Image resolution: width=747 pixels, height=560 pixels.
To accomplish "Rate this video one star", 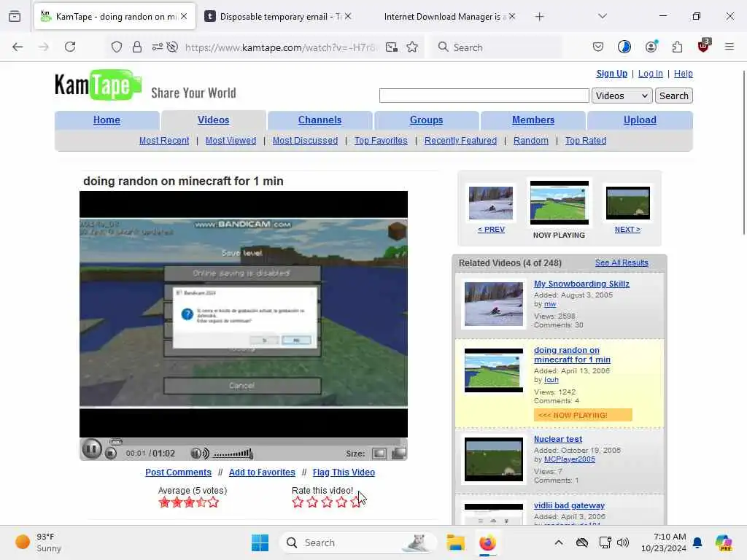I will tap(298, 502).
